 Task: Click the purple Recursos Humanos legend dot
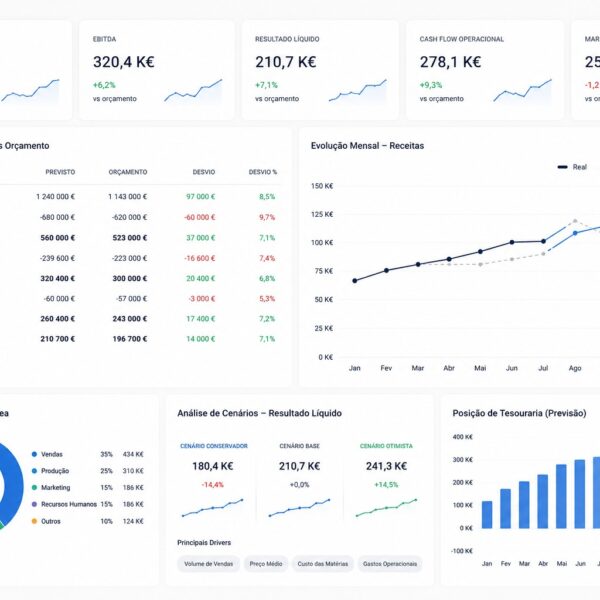tap(34, 504)
